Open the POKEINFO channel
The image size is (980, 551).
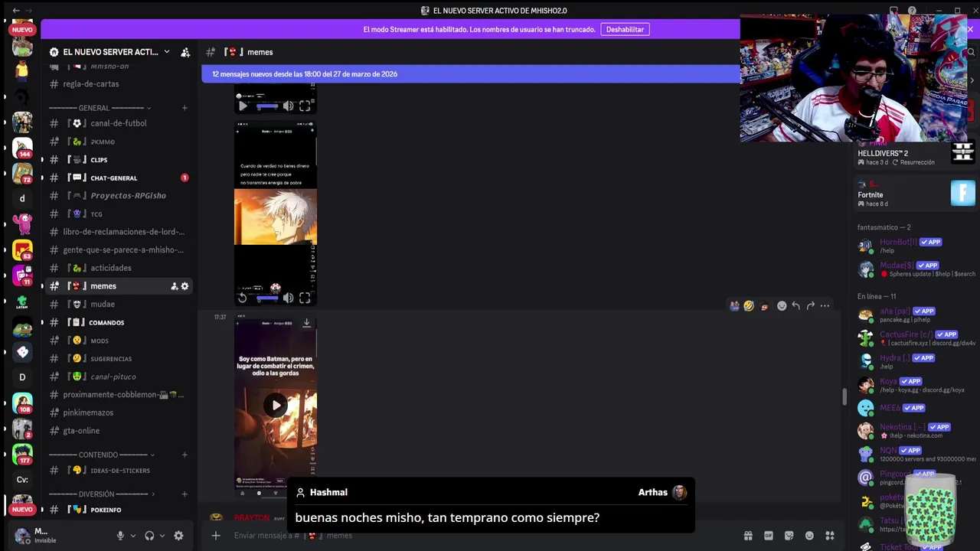[117, 510]
